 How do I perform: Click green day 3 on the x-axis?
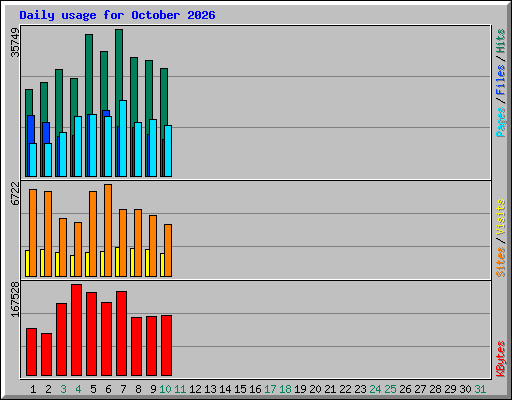(63, 389)
